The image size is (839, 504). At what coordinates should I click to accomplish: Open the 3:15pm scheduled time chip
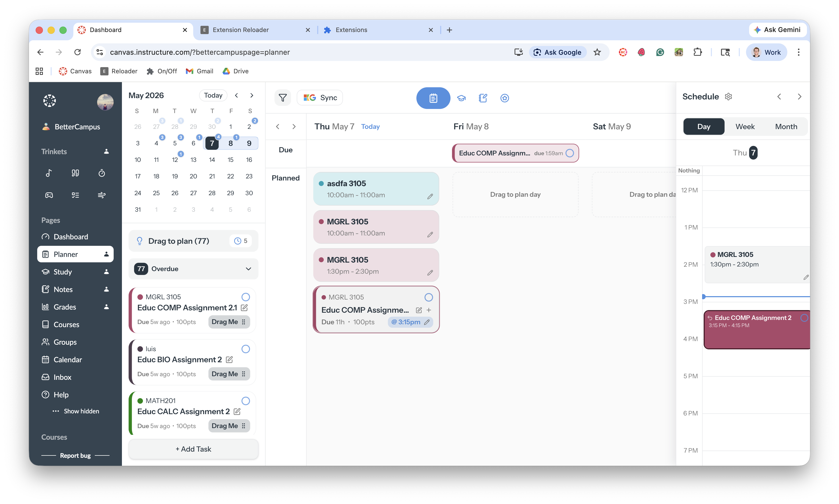410,322
